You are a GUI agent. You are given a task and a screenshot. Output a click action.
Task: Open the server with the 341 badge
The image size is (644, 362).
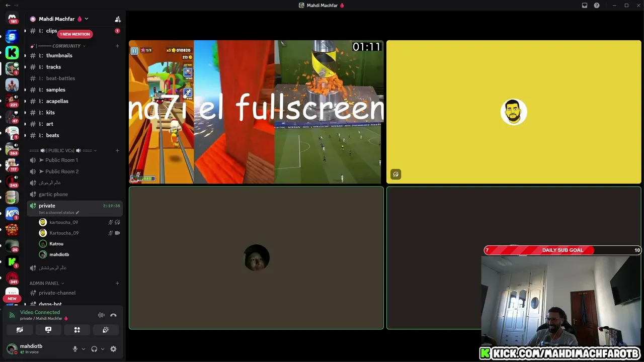[12, 278]
